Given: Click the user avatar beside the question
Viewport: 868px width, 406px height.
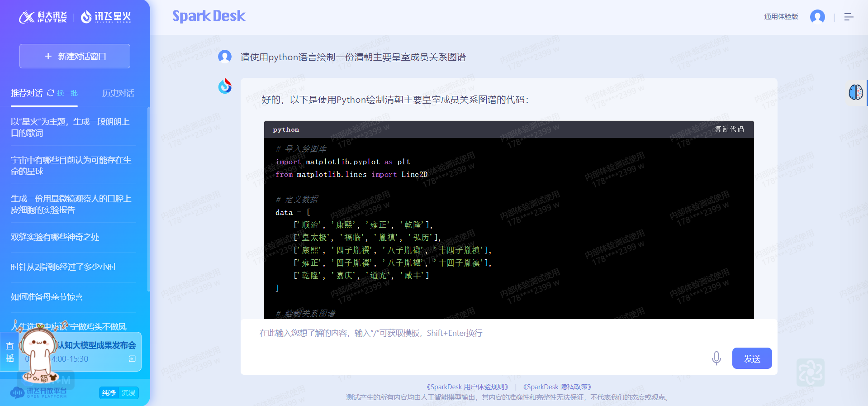Looking at the screenshot, I should [x=225, y=57].
